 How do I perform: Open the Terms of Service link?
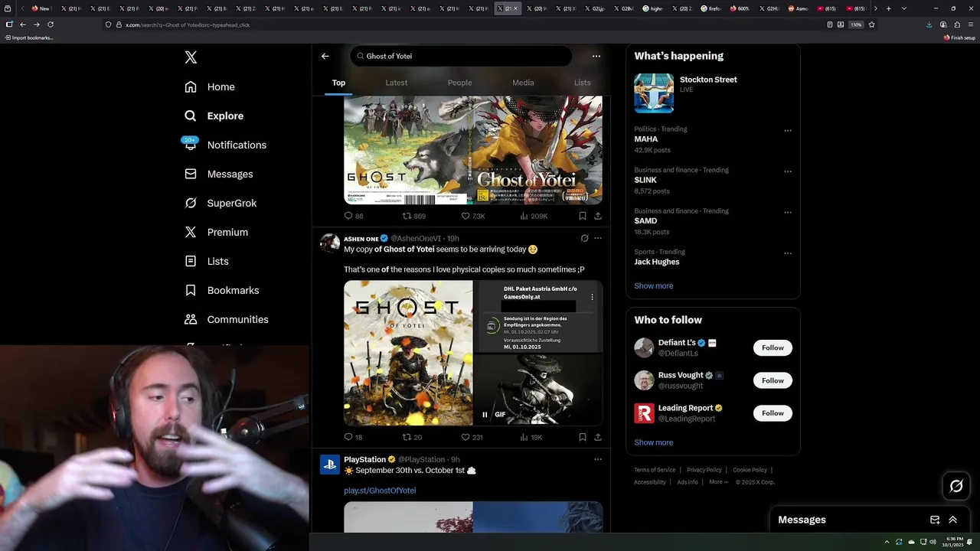pyautogui.click(x=655, y=470)
